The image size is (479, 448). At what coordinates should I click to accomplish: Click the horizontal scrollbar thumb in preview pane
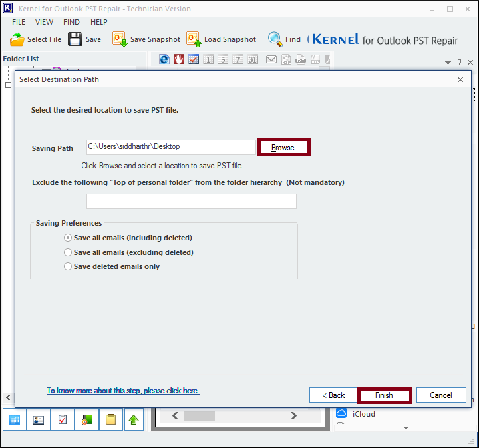[x=199, y=416]
